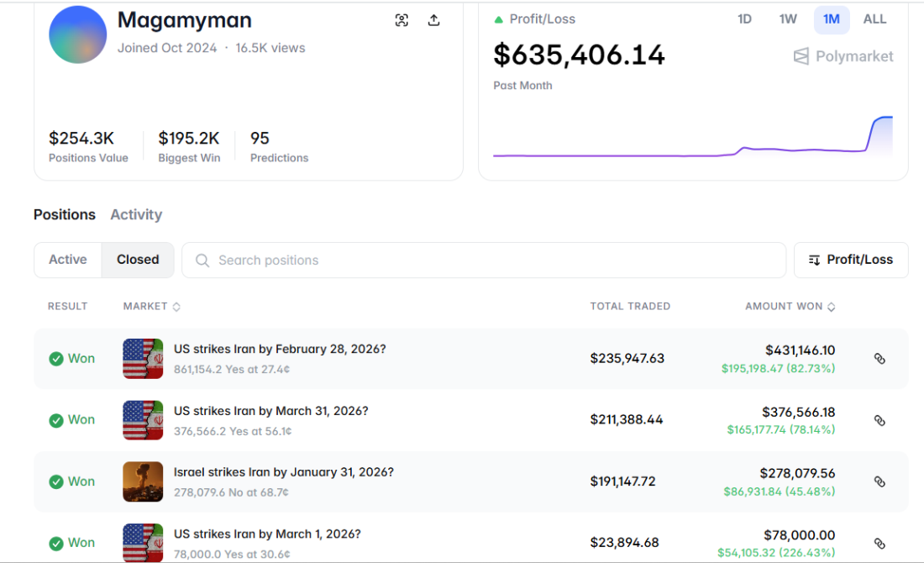
Task: Toggle sorting on Amount Won column
Action: coord(831,306)
